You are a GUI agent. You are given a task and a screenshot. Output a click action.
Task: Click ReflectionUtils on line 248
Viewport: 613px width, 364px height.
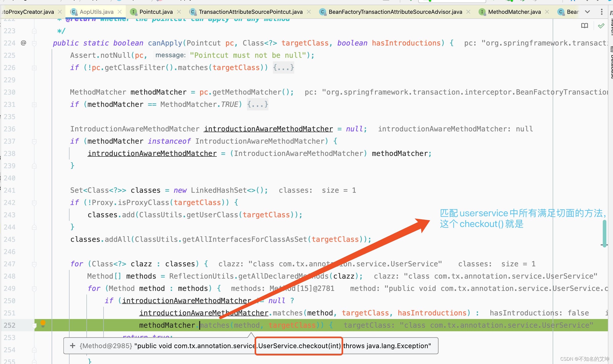tap(201, 276)
